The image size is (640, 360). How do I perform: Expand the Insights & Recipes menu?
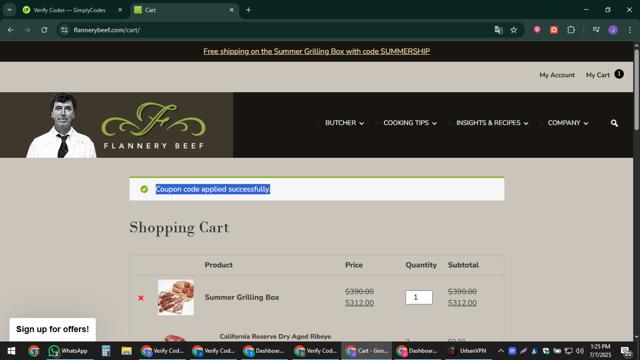pyautogui.click(x=492, y=123)
